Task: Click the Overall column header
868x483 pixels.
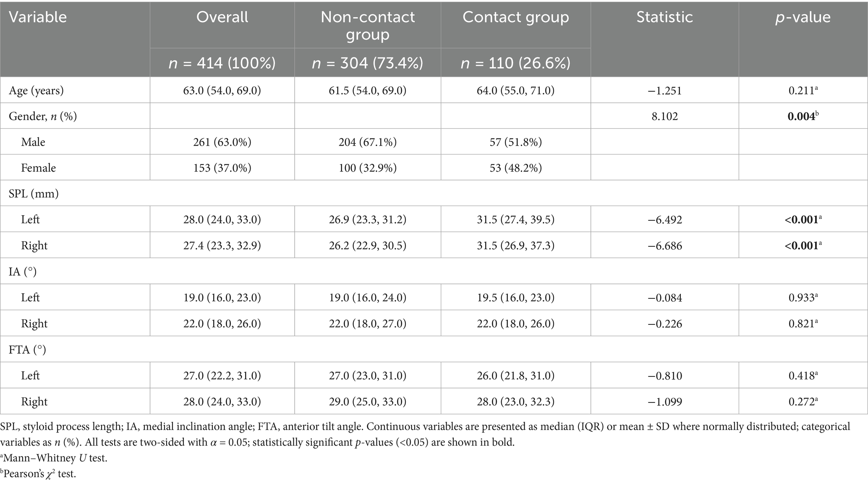Action: coord(222,17)
